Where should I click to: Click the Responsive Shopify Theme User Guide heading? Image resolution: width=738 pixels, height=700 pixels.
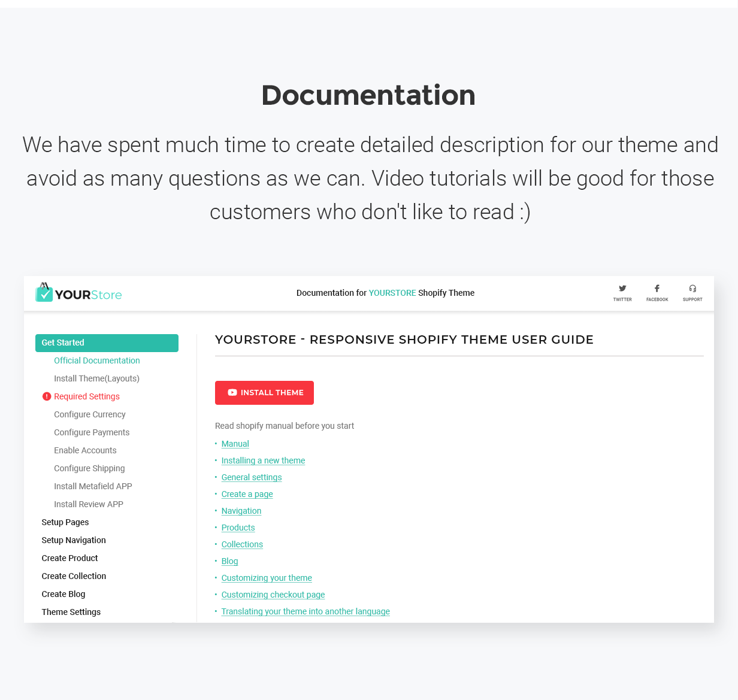pos(404,340)
